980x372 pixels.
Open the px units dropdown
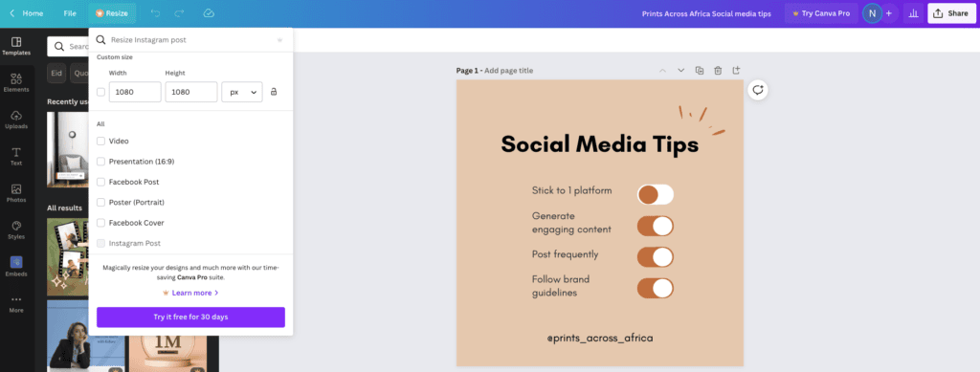point(242,92)
